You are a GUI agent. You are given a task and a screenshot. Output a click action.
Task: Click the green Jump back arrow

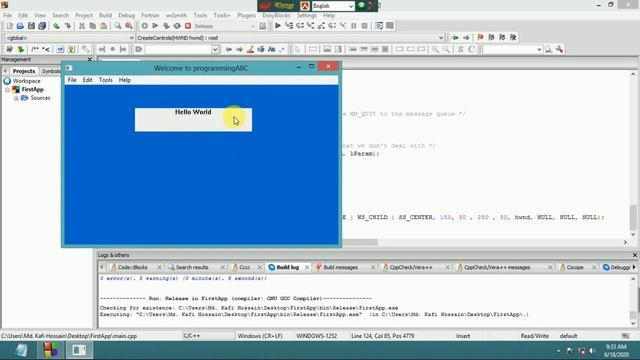coord(455,38)
